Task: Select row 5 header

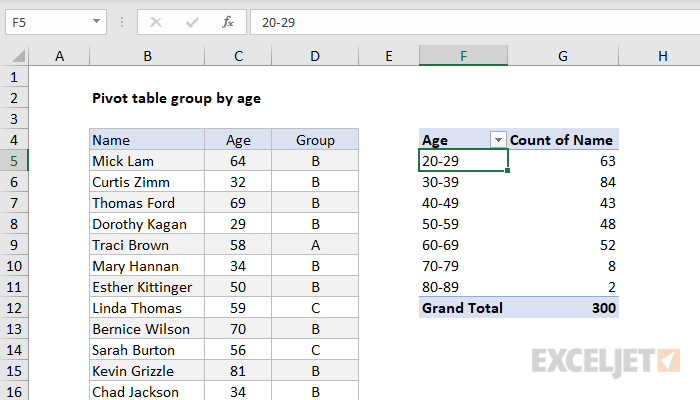Action: 14,161
